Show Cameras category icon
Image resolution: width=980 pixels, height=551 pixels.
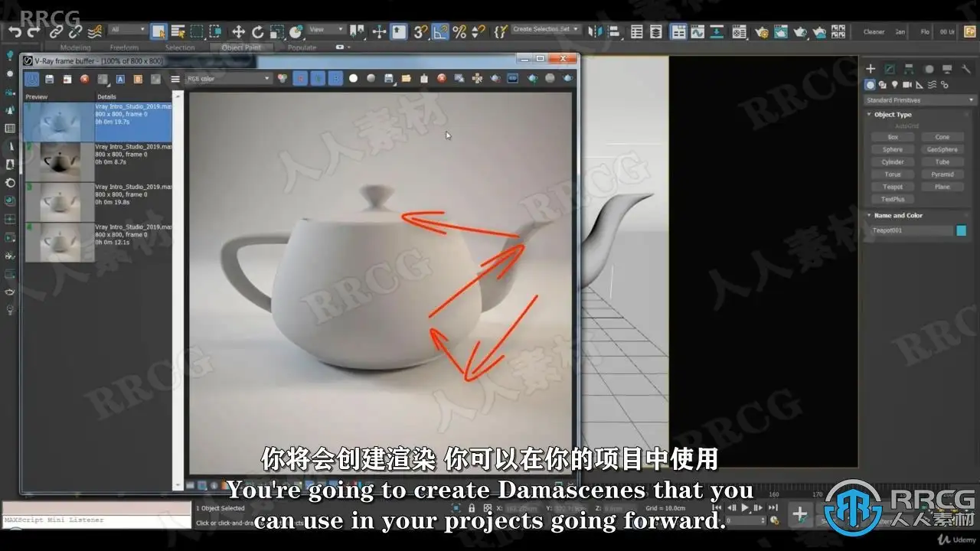(907, 85)
